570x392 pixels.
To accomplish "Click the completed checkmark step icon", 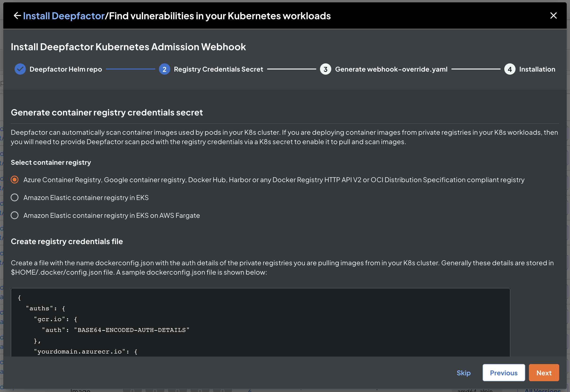I will (20, 69).
